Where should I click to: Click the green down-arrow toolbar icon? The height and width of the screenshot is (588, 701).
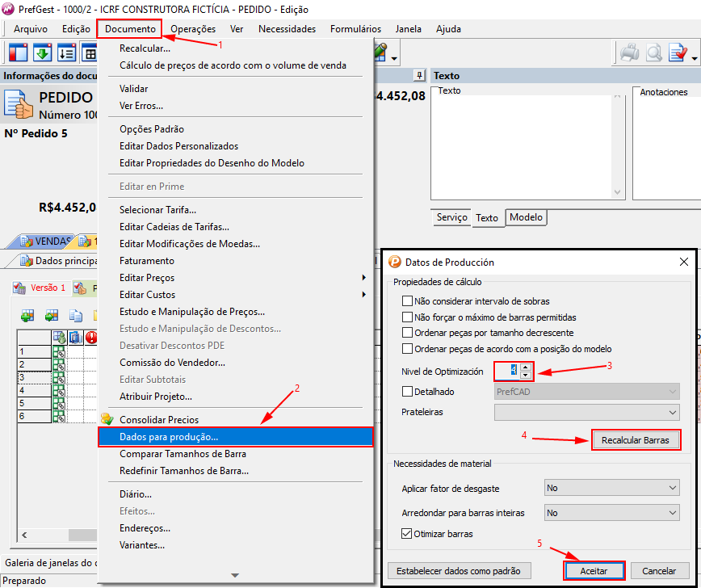pyautogui.click(x=42, y=53)
